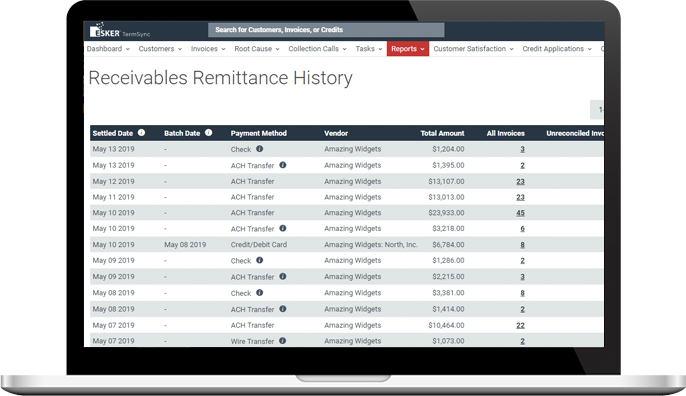Click the '$10,464.00' total amount cell
The image size is (686, 396).
[x=446, y=325]
